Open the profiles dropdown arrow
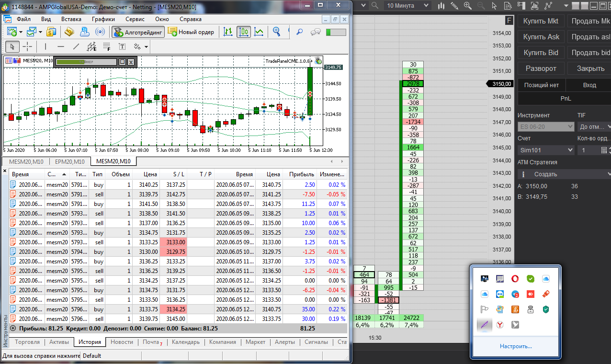The image size is (611, 364). [41, 32]
